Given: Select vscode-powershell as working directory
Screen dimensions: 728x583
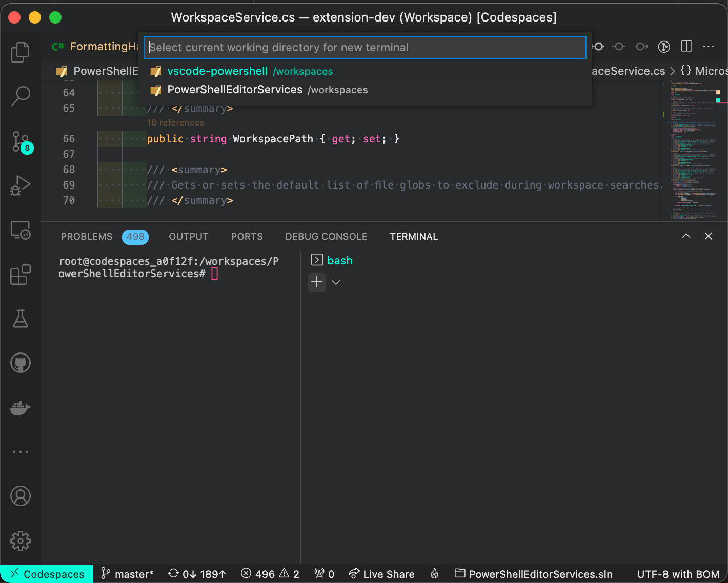Looking at the screenshot, I should tap(218, 71).
